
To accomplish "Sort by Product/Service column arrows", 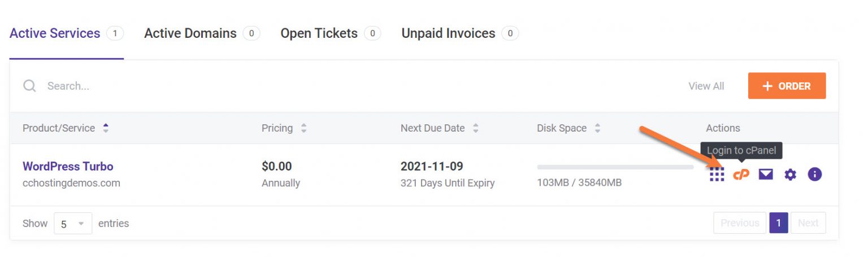I will pyautogui.click(x=106, y=128).
